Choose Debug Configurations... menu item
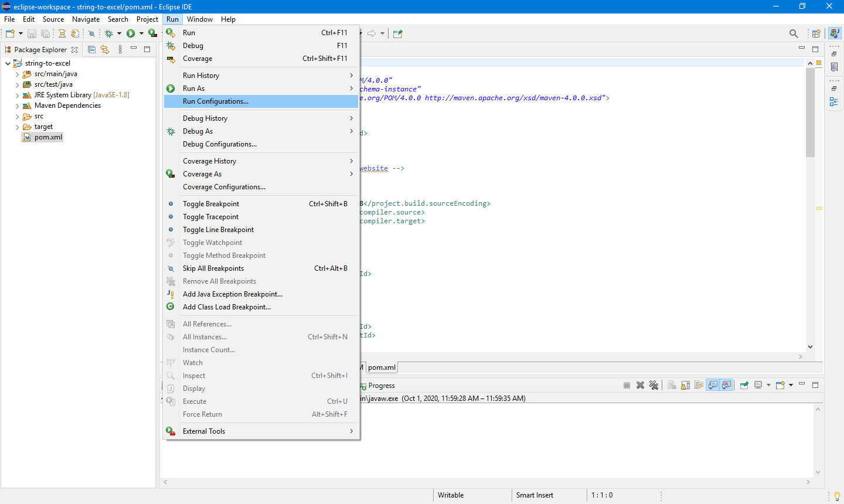Image resolution: width=844 pixels, height=504 pixels. pyautogui.click(x=261, y=144)
